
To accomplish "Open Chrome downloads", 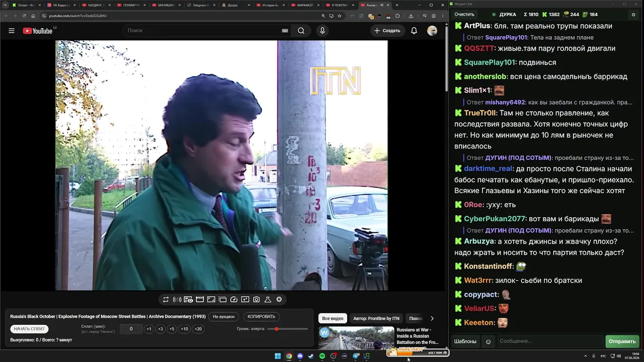I will pyautogui.click(x=411, y=16).
